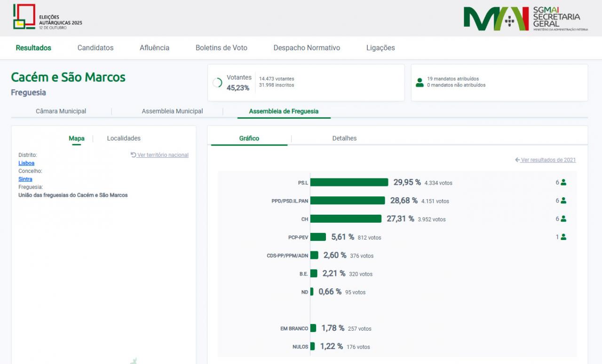
Task: Click the PPD/PSD.IL.PAN mandate person icon
Action: point(563,201)
